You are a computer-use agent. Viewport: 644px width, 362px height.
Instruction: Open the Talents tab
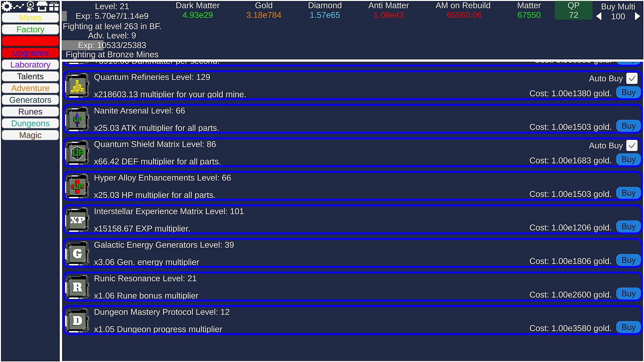point(30,76)
